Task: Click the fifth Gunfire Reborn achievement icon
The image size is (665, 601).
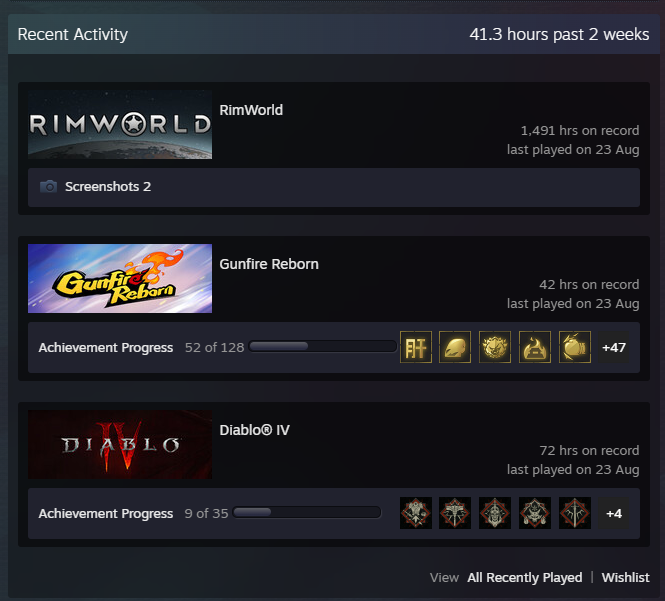Action: click(x=575, y=347)
